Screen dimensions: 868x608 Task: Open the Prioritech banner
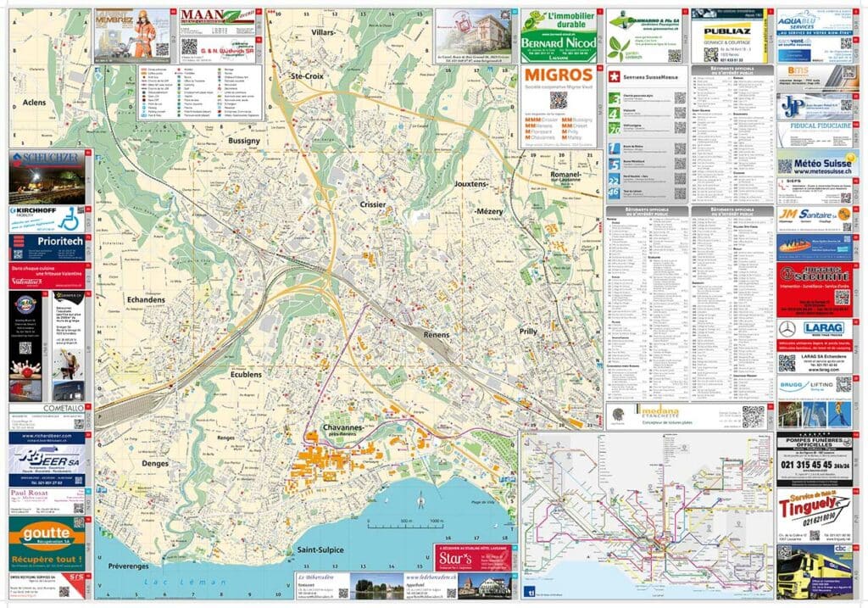pyautogui.click(x=47, y=248)
